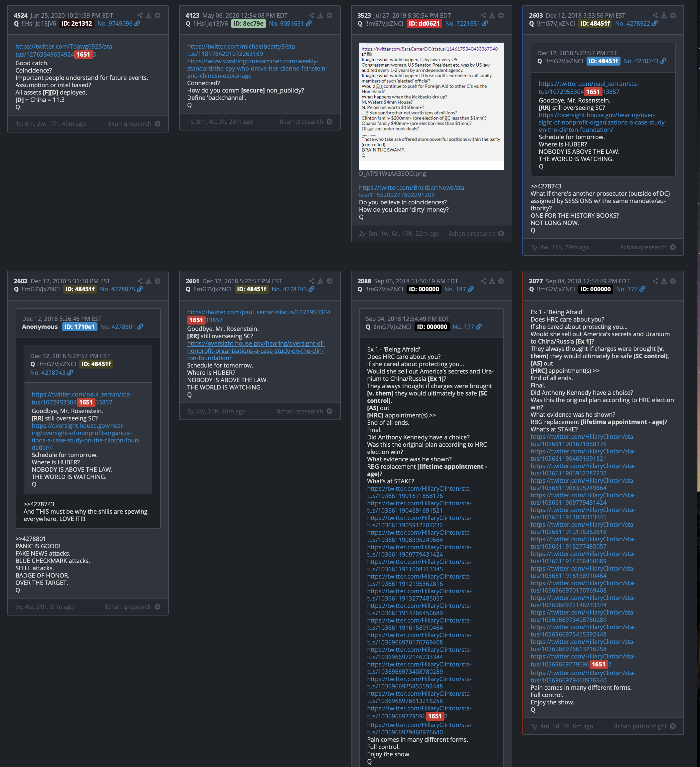Download post 2602 via download icon
The image size is (700, 767).
point(149,281)
